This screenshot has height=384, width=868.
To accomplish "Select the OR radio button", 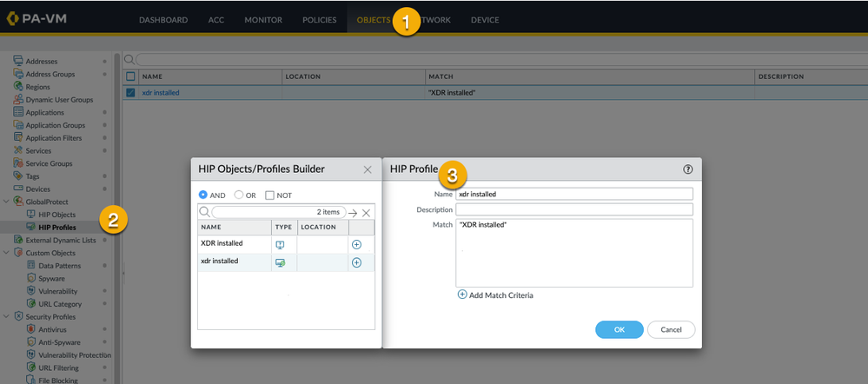I will coord(239,195).
